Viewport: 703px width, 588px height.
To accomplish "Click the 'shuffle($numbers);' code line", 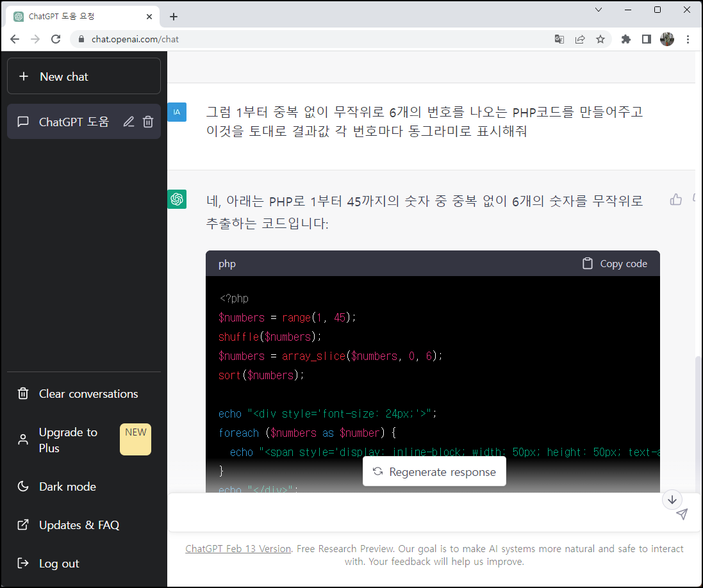I will click(270, 336).
